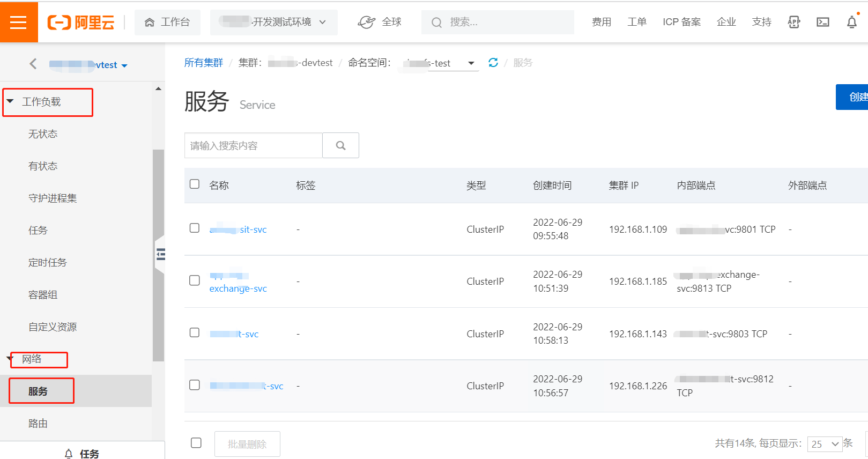
Task: Expand the 开发测试环境 resource group dropdown
Action: [x=274, y=22]
